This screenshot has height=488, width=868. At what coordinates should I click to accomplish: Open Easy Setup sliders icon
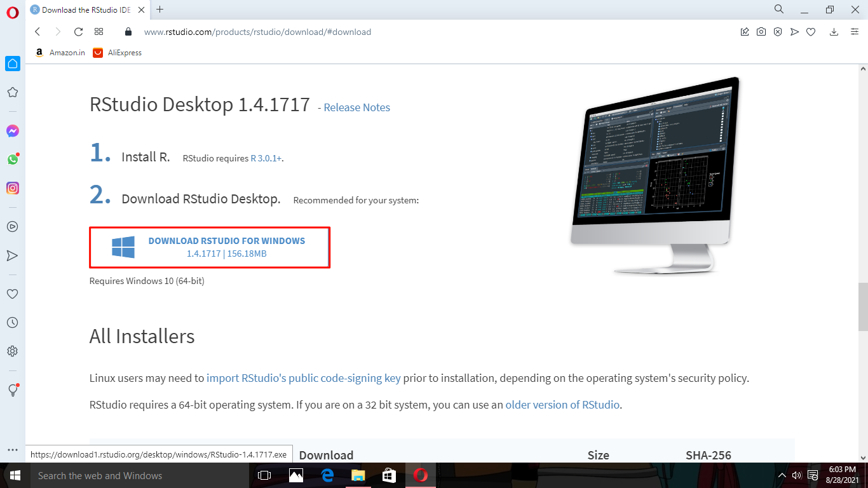pos(855,32)
